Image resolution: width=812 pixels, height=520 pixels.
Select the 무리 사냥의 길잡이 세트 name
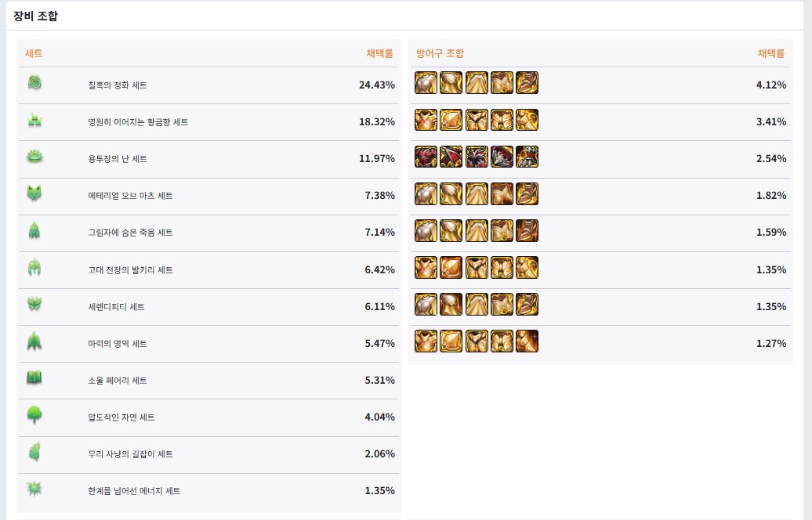tap(130, 454)
